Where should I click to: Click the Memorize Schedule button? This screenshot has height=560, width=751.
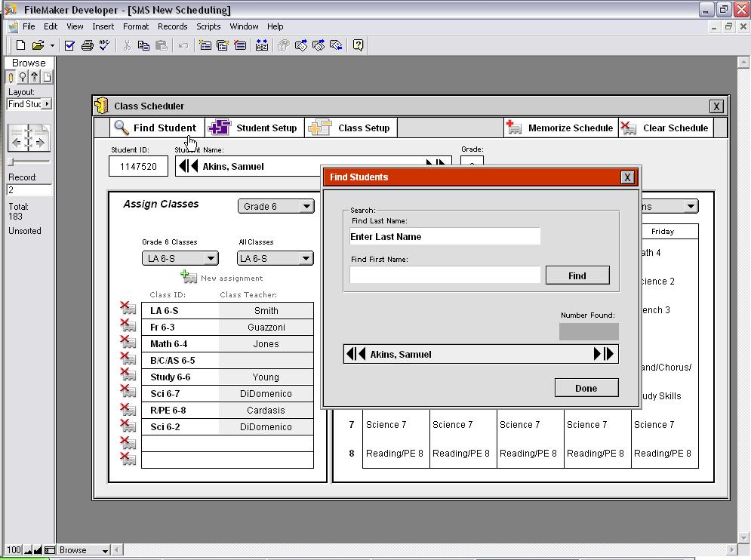click(x=561, y=128)
